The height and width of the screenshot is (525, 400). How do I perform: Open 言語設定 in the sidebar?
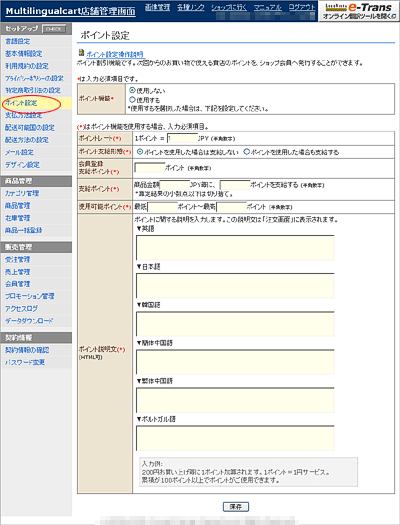click(17, 41)
